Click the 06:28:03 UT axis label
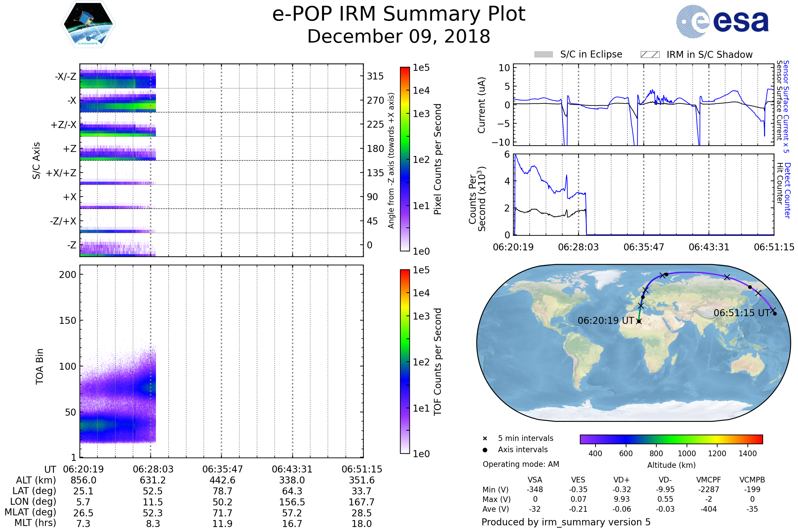Image resolution: width=798 pixels, height=532 pixels. (x=153, y=469)
